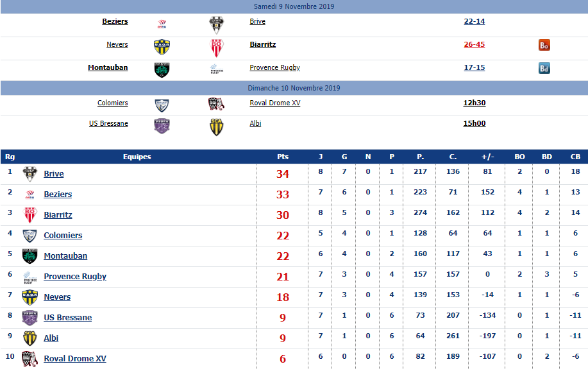The height and width of the screenshot is (371, 588).
Task: Open Beziers team link in standings
Action: (58, 194)
